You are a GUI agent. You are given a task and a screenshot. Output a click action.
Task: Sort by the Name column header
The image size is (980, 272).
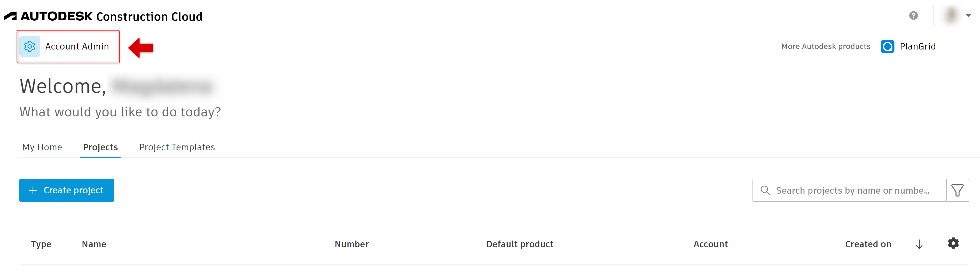tap(94, 244)
